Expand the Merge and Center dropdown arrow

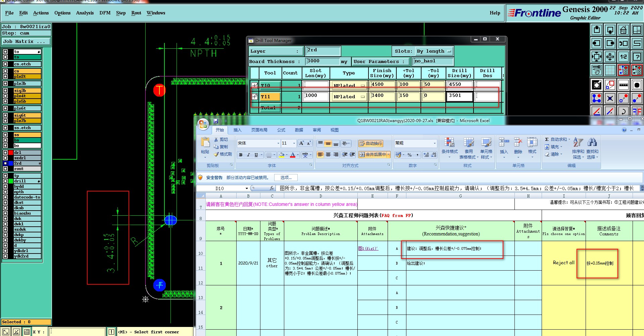pyautogui.click(x=388, y=155)
